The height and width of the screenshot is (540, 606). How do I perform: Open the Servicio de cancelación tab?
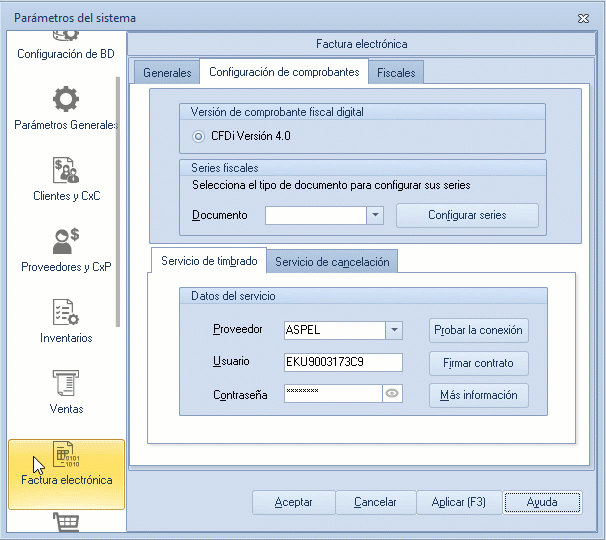point(332,262)
